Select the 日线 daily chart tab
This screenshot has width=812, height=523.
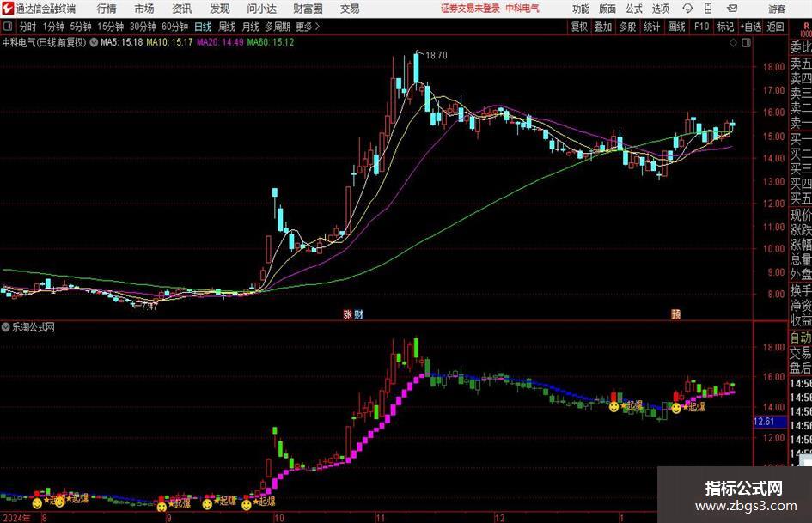[203, 27]
